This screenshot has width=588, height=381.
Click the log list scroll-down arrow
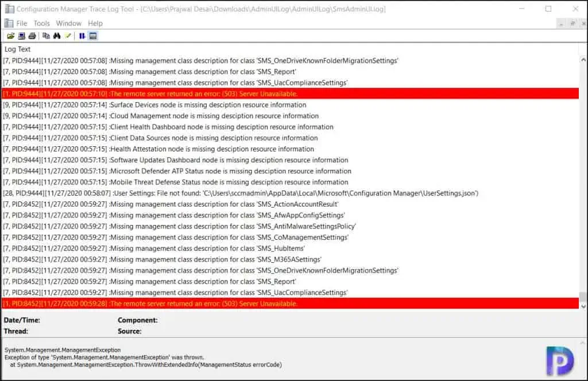click(583, 306)
